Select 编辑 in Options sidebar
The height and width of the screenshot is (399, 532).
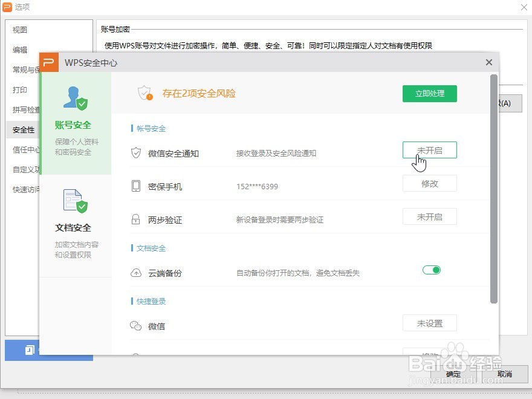click(20, 50)
